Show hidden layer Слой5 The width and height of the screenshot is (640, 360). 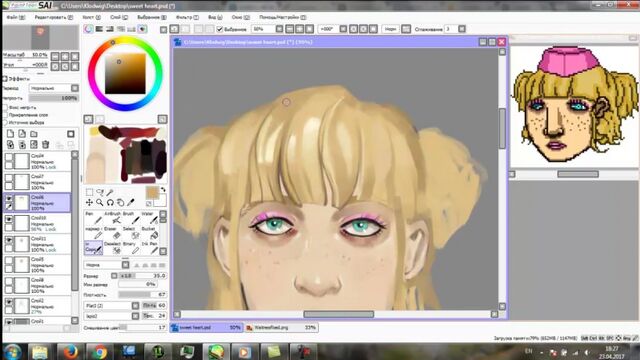click(9, 260)
